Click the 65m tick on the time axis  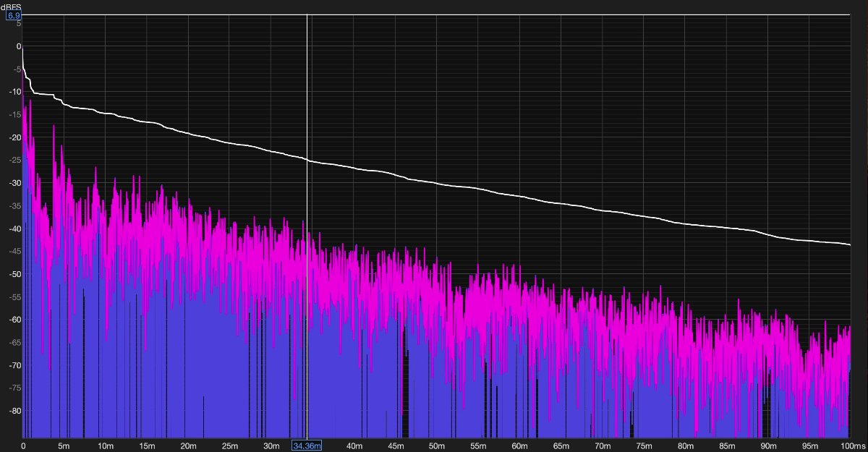[x=561, y=445]
